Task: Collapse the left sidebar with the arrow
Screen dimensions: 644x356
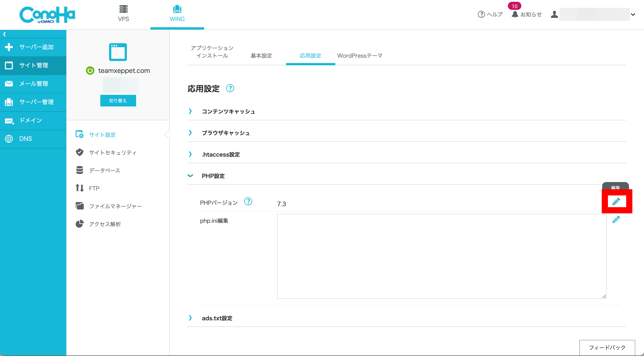Action: click(x=4, y=34)
